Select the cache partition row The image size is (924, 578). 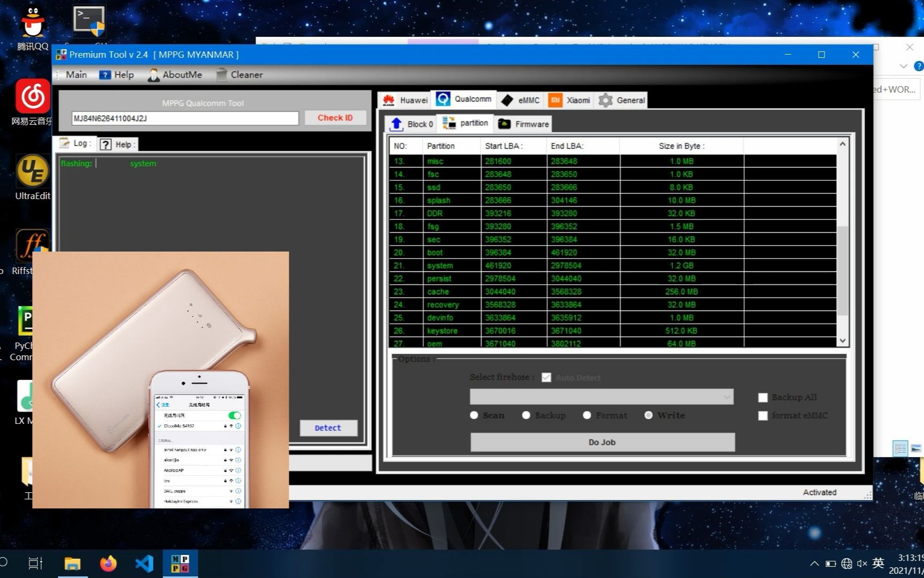(x=613, y=292)
